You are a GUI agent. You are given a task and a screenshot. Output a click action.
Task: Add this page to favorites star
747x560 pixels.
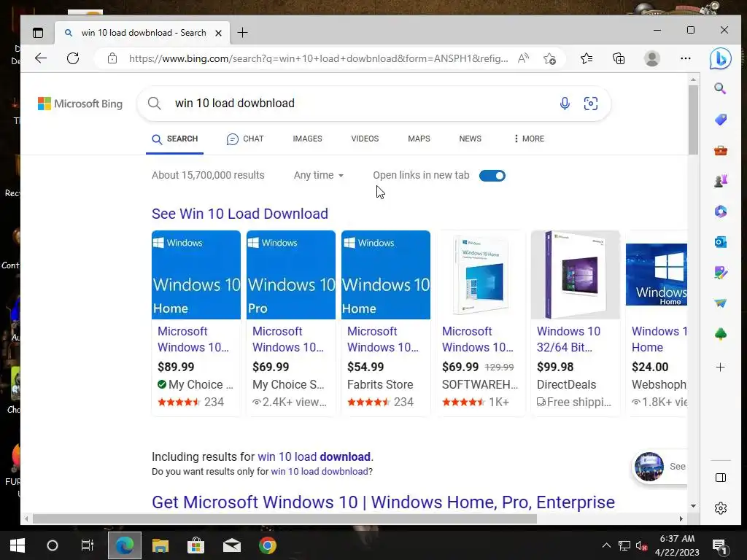tap(549, 58)
